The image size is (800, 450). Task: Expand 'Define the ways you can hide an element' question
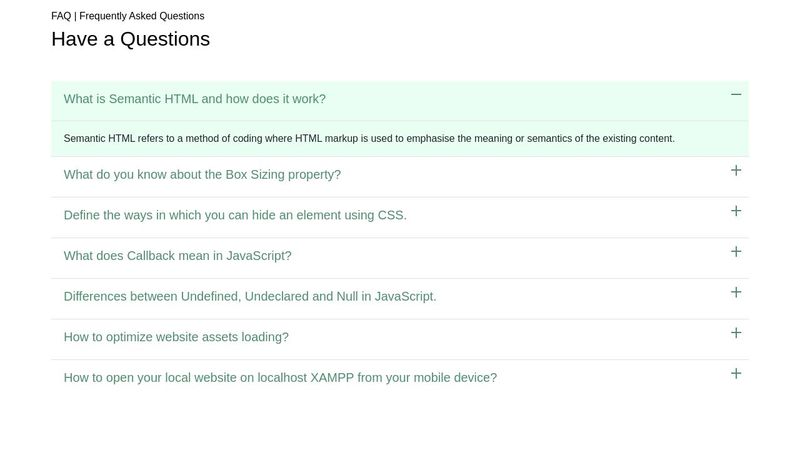pos(235,215)
